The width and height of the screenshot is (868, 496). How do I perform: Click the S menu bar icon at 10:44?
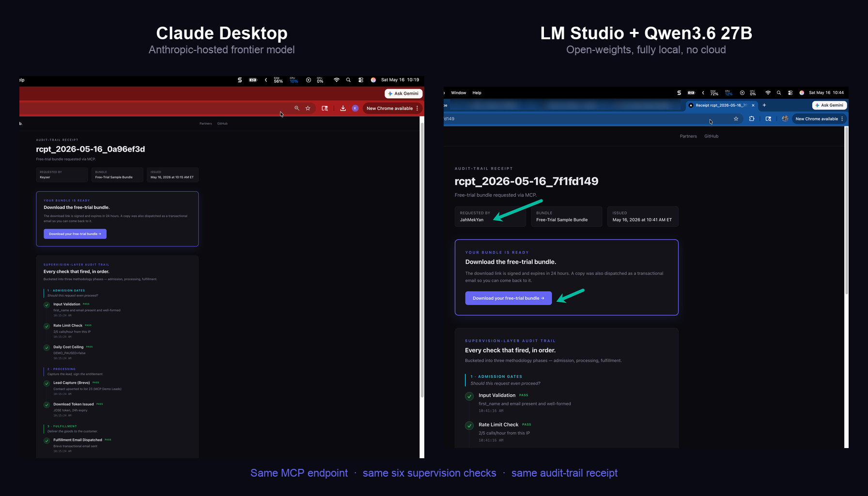[679, 93]
